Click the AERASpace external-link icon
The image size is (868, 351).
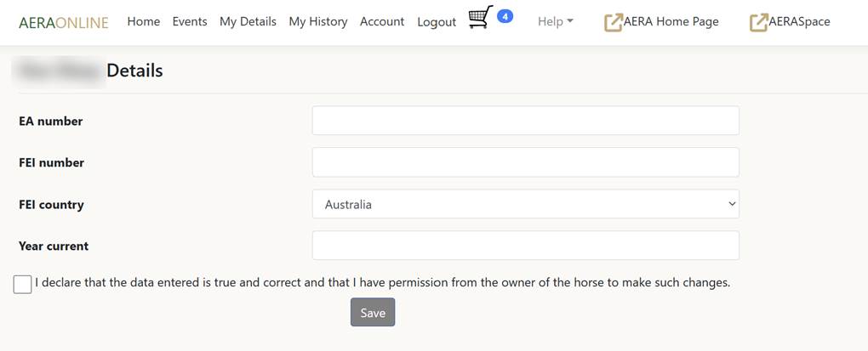[x=758, y=22]
